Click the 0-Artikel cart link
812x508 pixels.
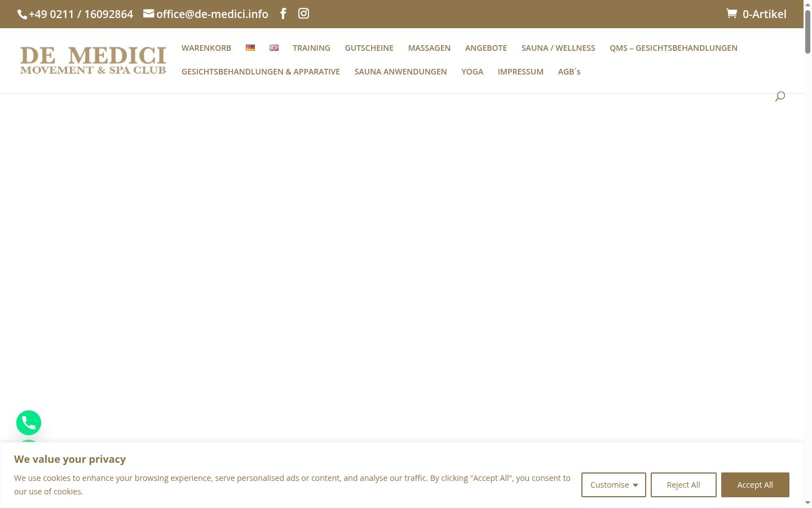click(x=764, y=14)
